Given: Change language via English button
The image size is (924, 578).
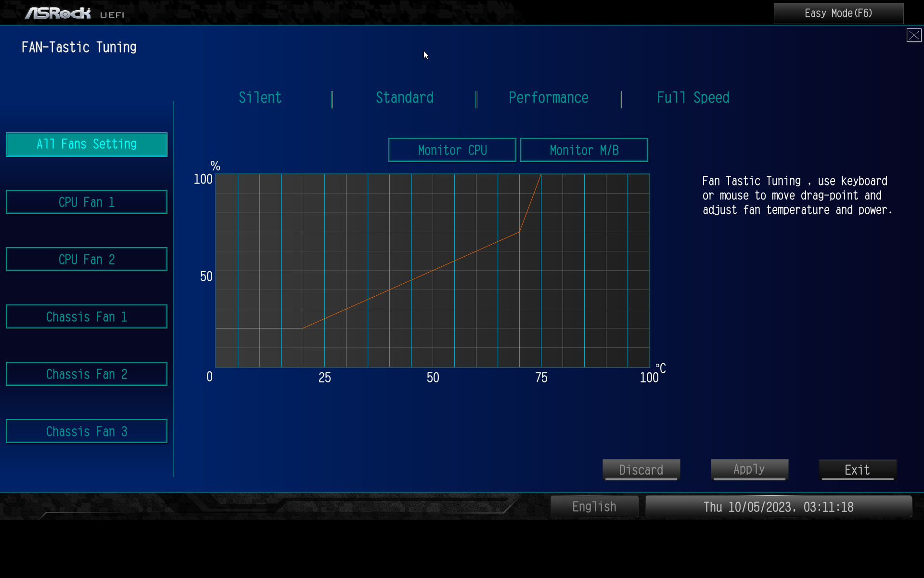Looking at the screenshot, I should pyautogui.click(x=594, y=507).
